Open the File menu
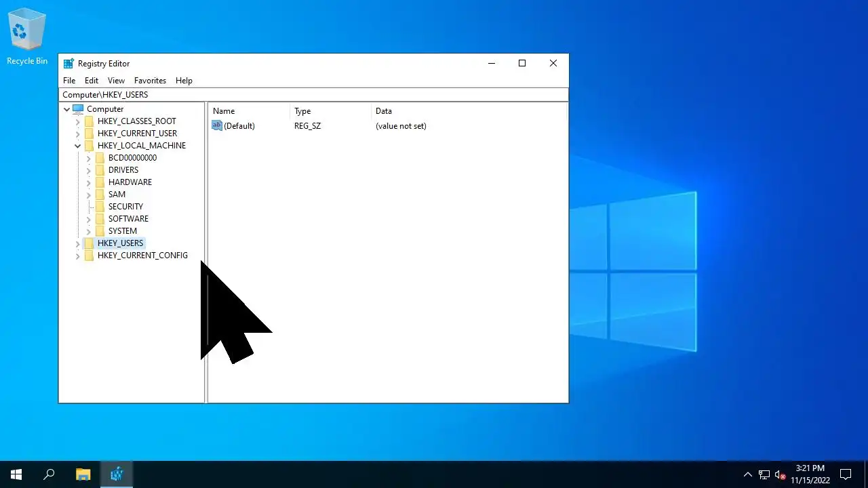Image resolution: width=868 pixels, height=488 pixels. click(x=69, y=80)
